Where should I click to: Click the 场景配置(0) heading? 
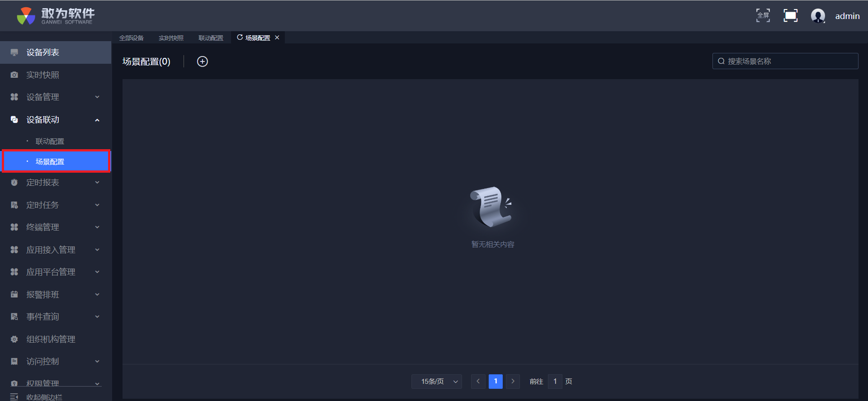146,61
